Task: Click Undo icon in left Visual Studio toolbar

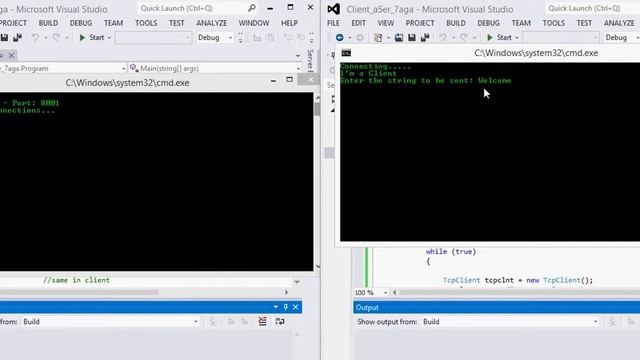Action: point(35,38)
